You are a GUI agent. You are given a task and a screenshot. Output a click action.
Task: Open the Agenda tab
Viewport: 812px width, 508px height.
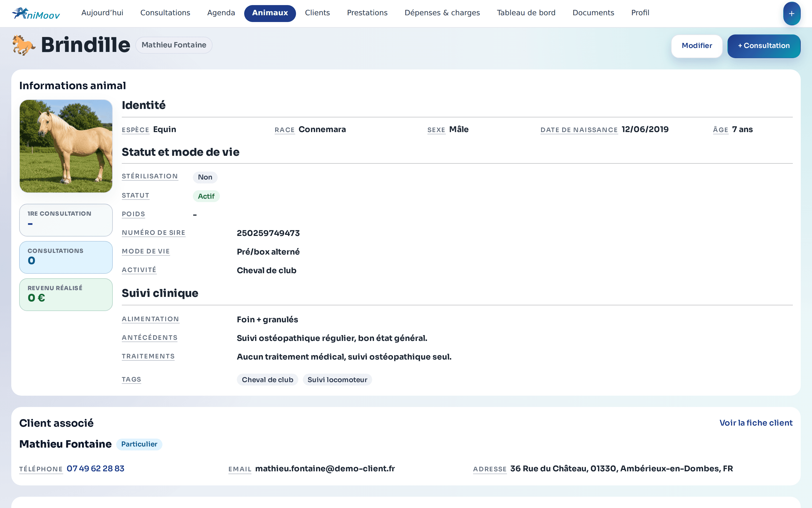(221, 13)
